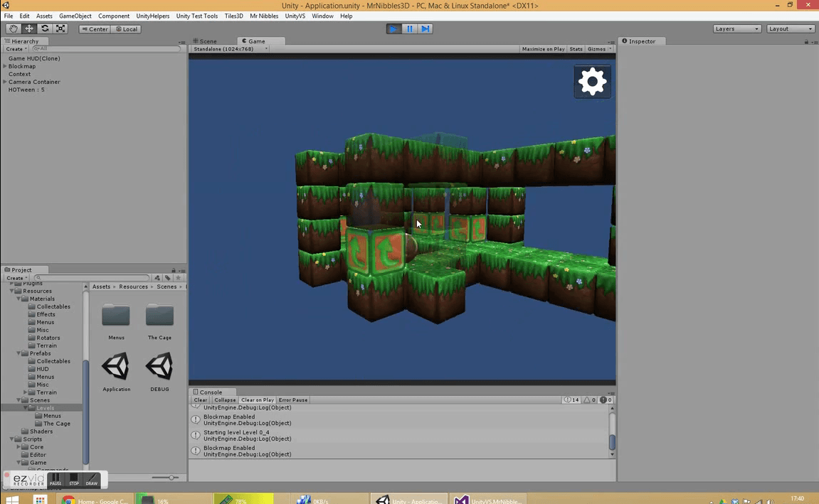The image size is (819, 504).
Task: Expand the Prefabs folder in the Project panel
Action: [x=19, y=353]
